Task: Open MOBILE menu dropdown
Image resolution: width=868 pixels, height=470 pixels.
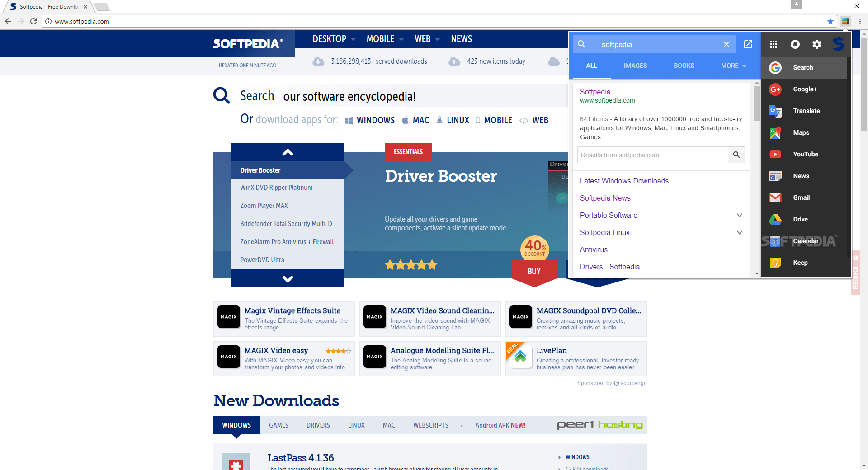Action: point(385,39)
